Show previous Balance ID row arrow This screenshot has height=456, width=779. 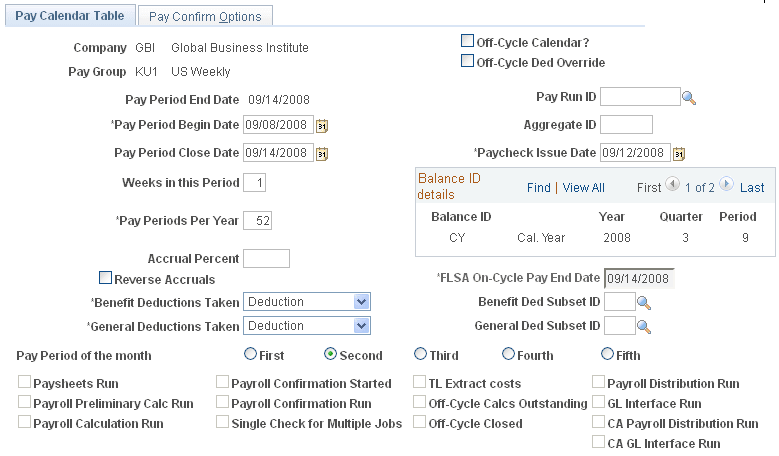click(x=673, y=185)
